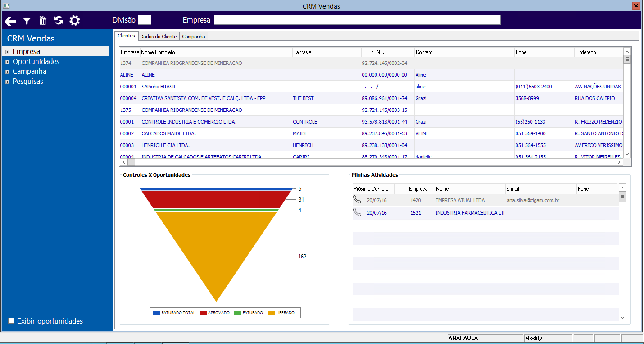Open the settings gear icon

tap(74, 21)
